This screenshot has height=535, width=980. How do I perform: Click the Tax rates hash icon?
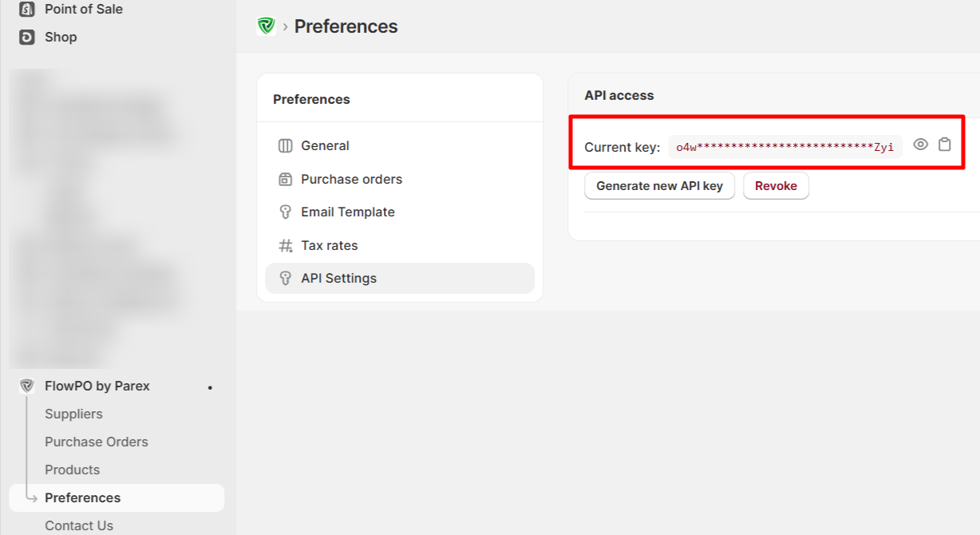coord(286,246)
